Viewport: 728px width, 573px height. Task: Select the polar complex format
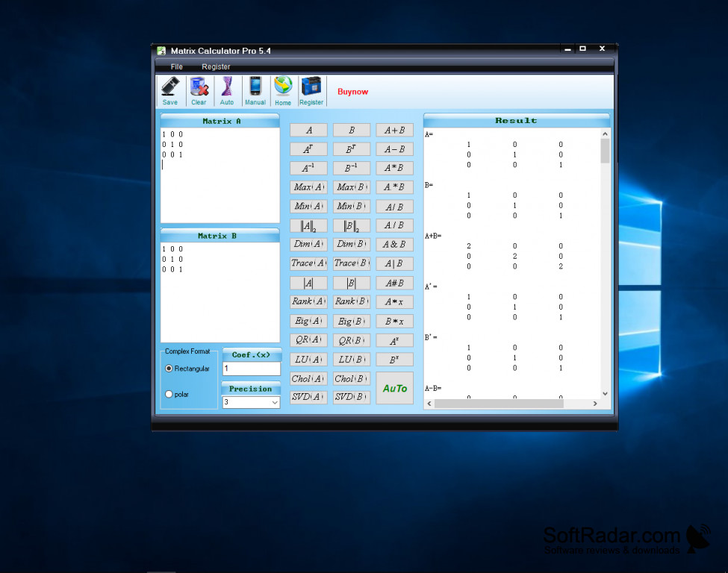(x=169, y=394)
